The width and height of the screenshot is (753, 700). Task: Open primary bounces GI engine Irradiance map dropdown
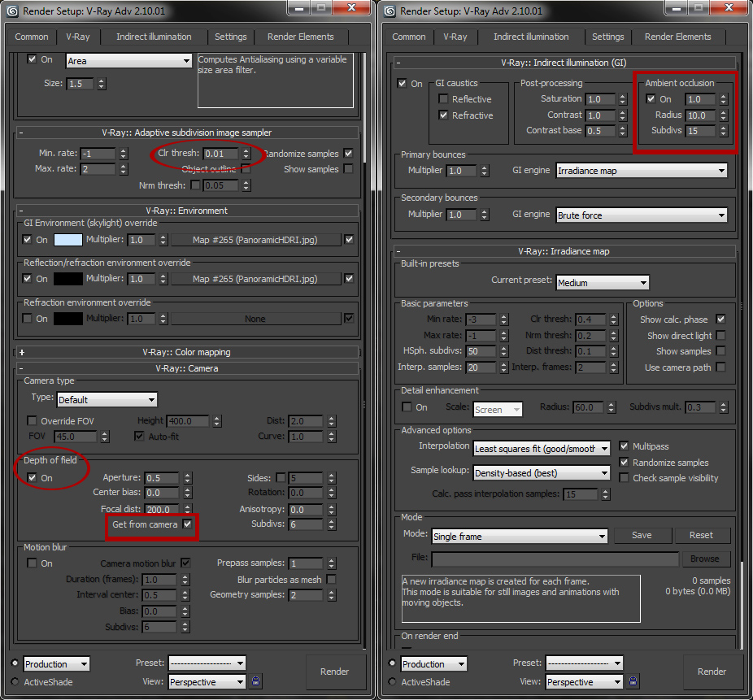click(x=641, y=171)
